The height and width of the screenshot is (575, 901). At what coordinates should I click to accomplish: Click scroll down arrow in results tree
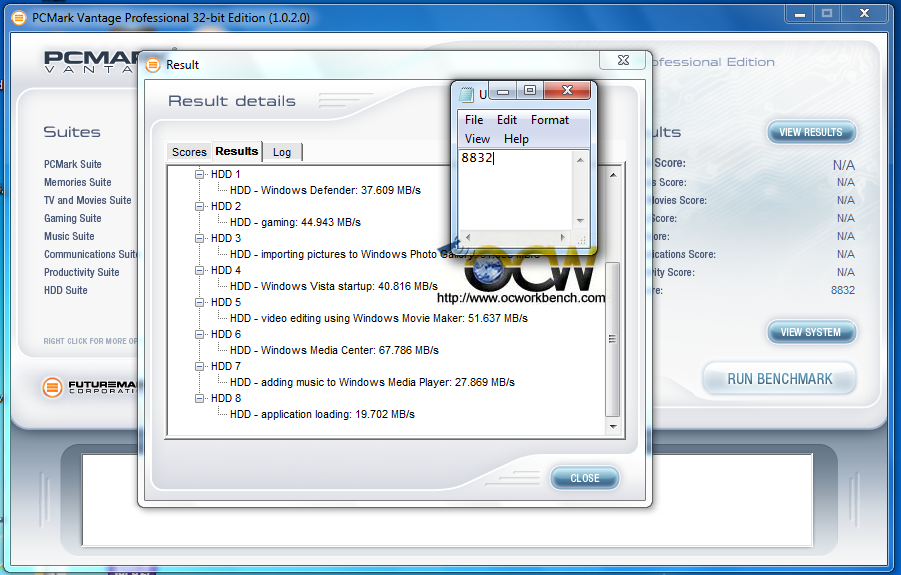[613, 426]
